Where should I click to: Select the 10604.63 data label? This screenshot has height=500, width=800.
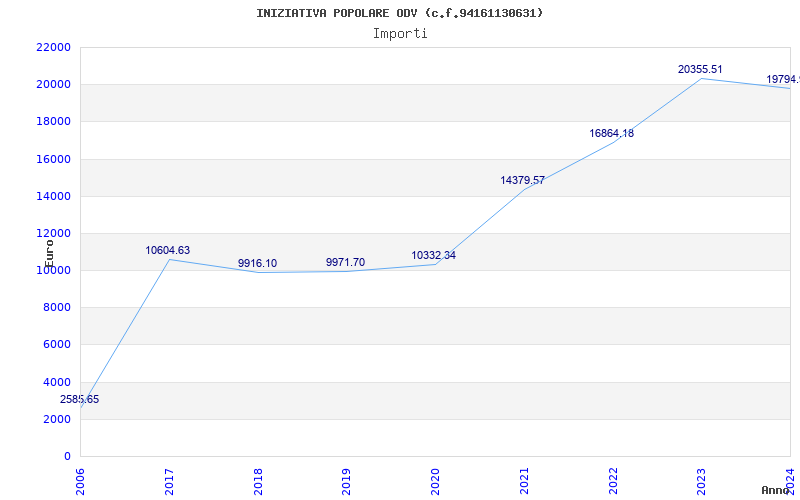pos(167,251)
